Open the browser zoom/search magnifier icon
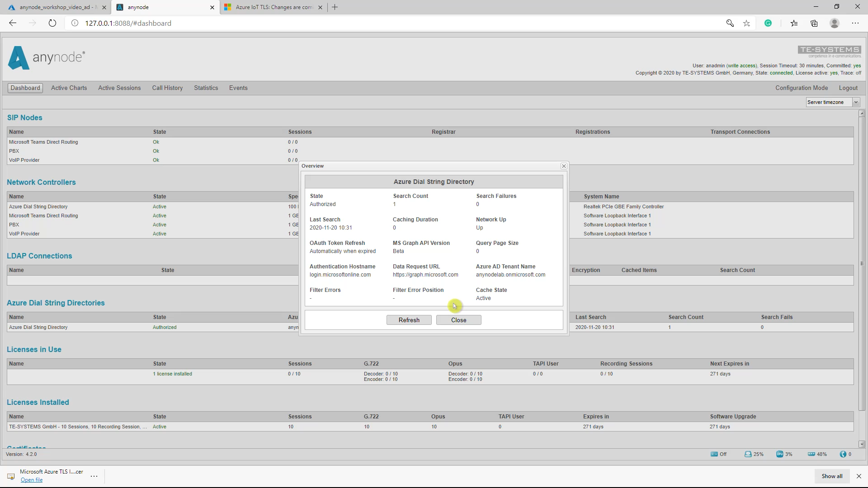Viewport: 868px width, 488px height. [730, 23]
